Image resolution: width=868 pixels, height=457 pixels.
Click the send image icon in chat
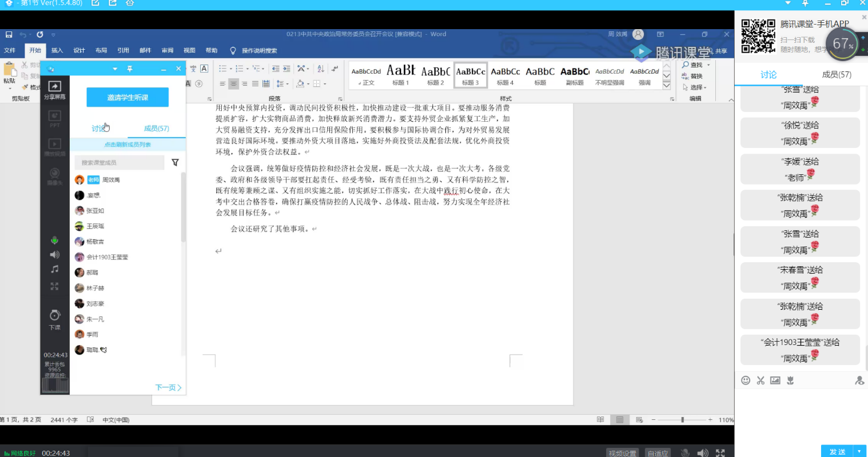click(775, 380)
